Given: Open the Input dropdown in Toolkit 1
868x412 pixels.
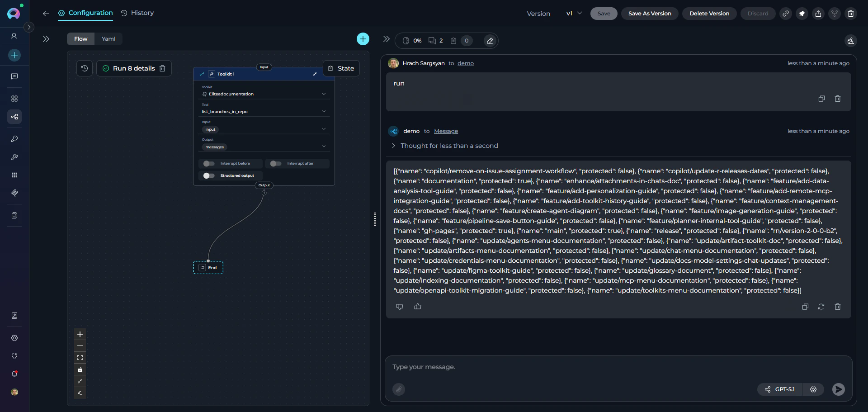Looking at the screenshot, I should pos(264,127).
